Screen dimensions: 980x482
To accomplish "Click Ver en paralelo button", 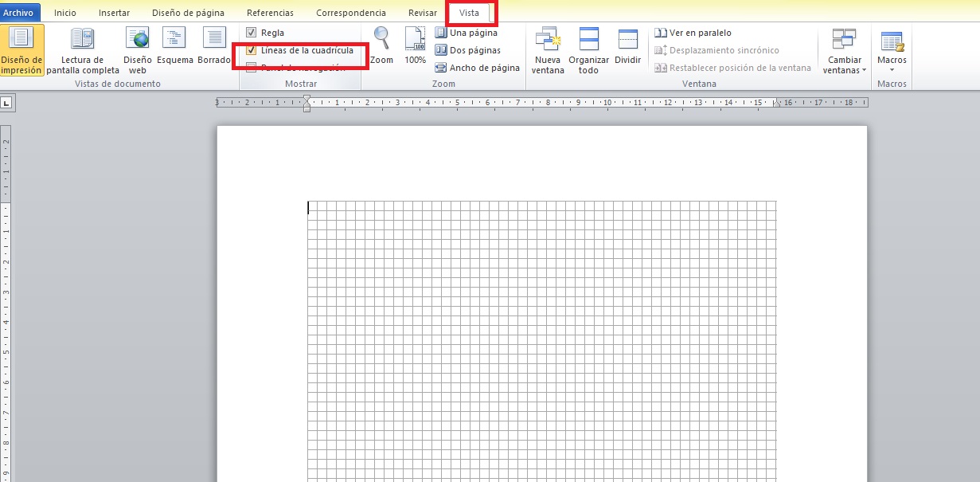I will (693, 33).
